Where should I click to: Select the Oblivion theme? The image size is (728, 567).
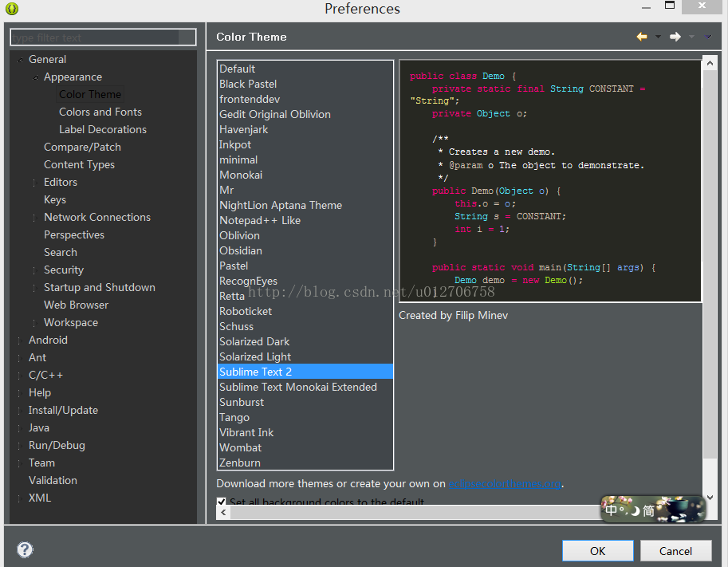[305, 235]
